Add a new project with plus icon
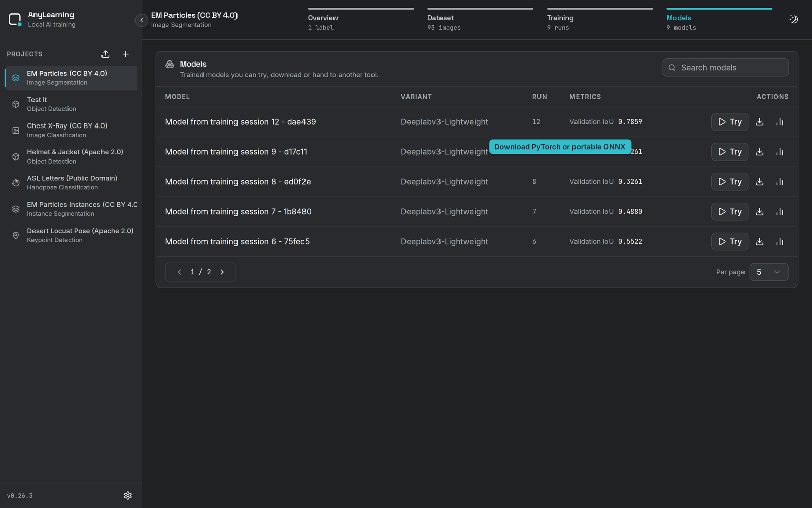 tap(126, 54)
